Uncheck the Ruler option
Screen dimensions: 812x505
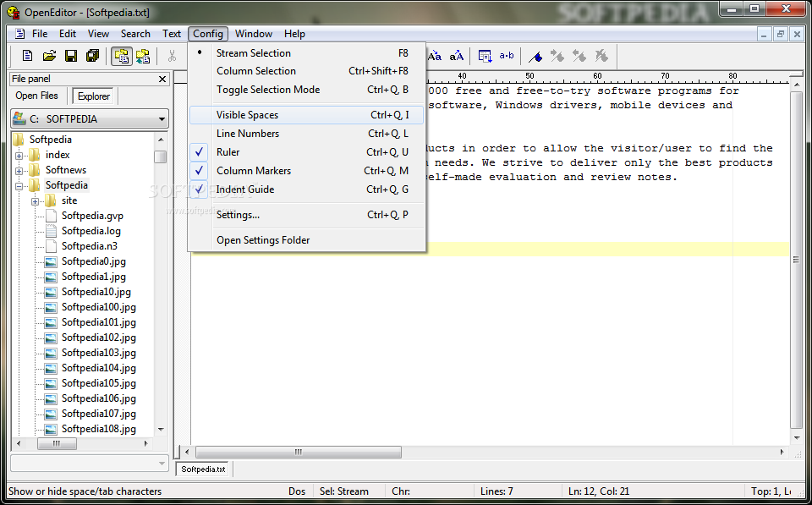click(306, 152)
